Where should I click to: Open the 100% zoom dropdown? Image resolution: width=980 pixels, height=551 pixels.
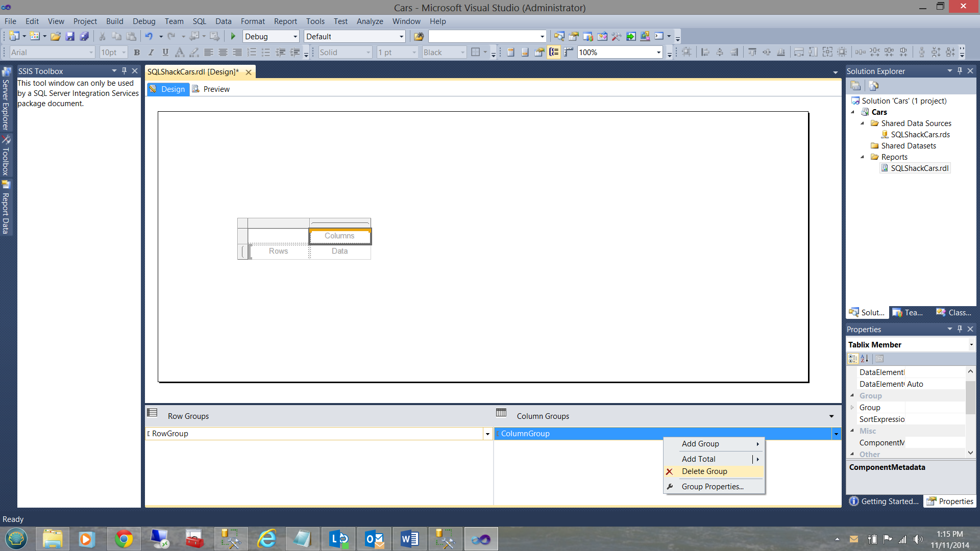click(658, 53)
